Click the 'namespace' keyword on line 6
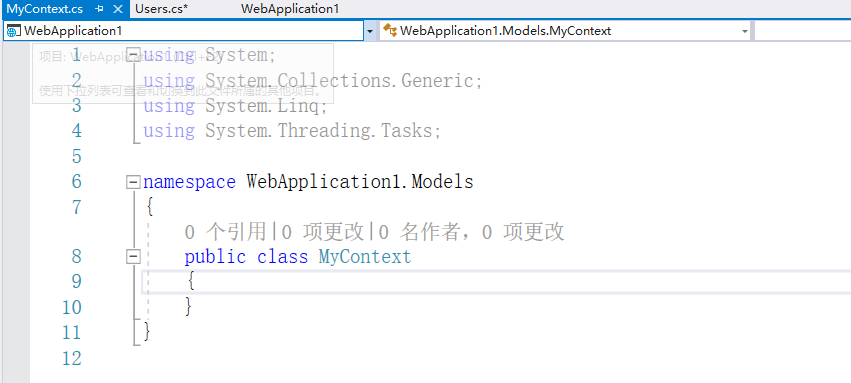This screenshot has width=851, height=383. [189, 182]
